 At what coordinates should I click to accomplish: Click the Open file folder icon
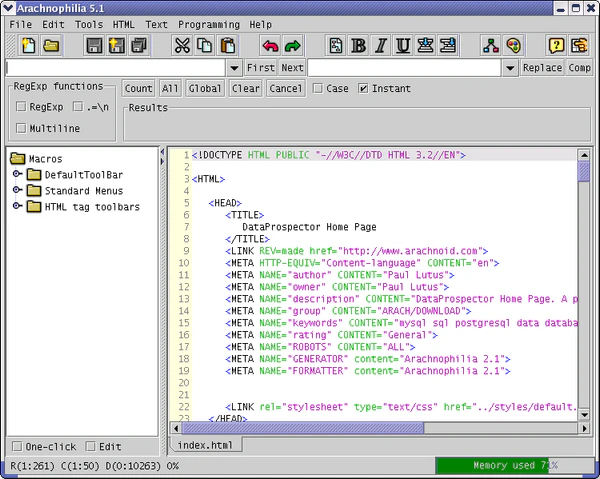click(50, 45)
